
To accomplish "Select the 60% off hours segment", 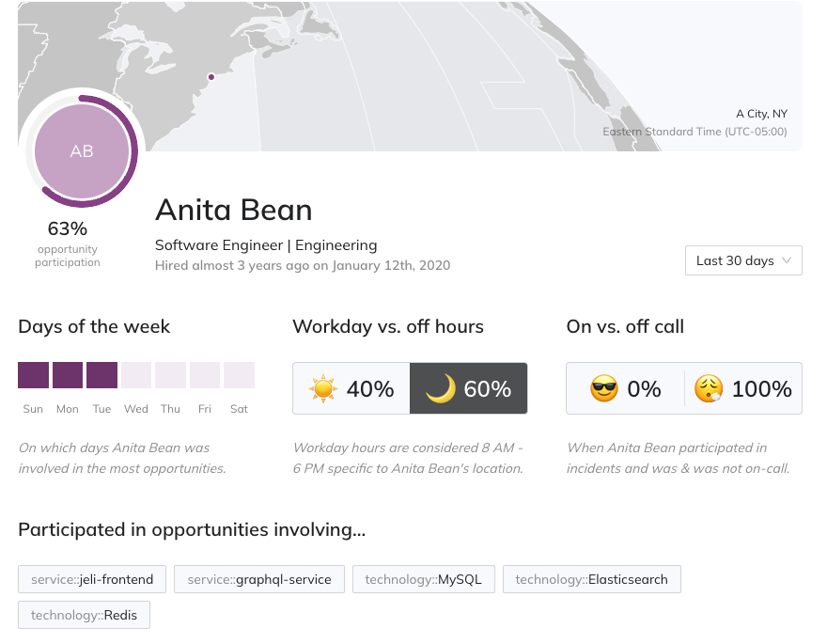I will pos(468,388).
